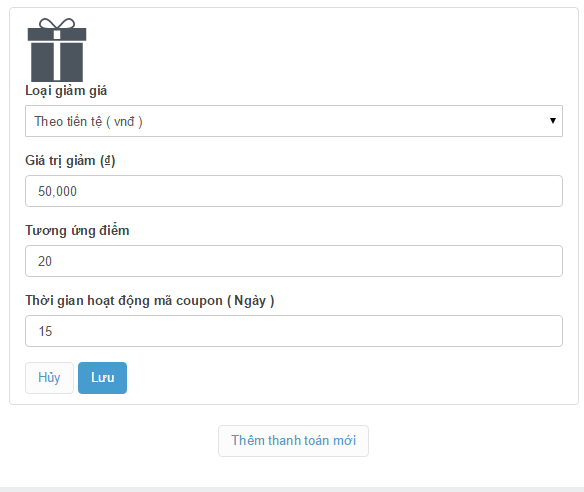Screen dimensions: 584x492
Task: Click on the 15 days value
Action: (x=45, y=331)
